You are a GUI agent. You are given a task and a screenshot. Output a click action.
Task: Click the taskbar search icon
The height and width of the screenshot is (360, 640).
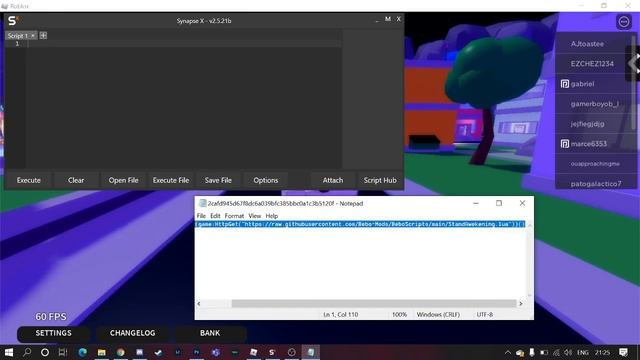coord(27,352)
